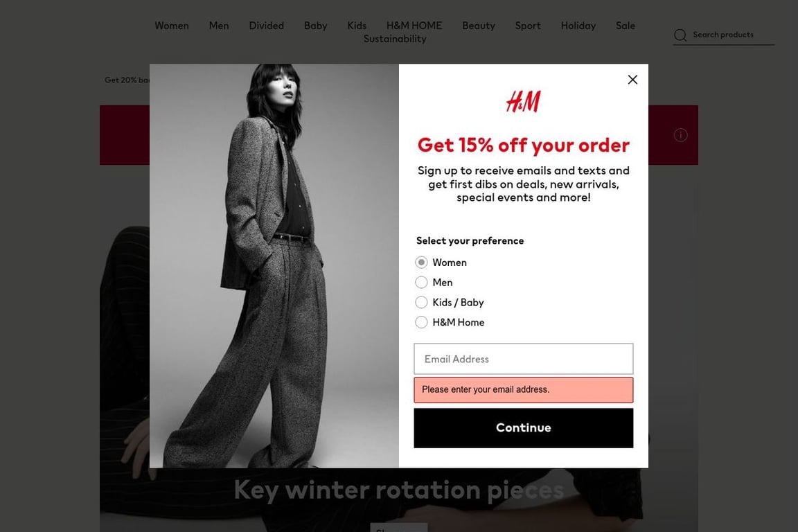Open the Women menu in navigation
Screen dimensions: 798x532
point(172,26)
